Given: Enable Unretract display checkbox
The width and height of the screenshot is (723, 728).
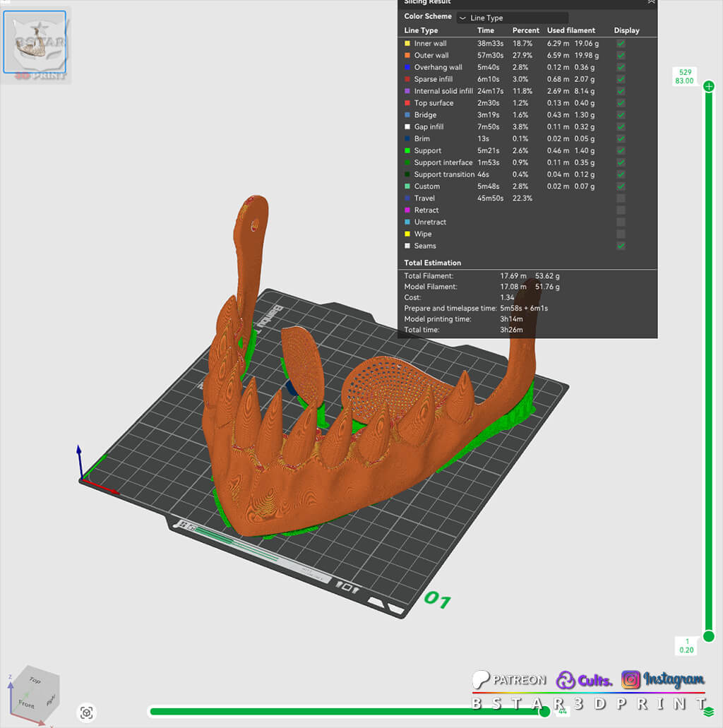Looking at the screenshot, I should pos(621,222).
